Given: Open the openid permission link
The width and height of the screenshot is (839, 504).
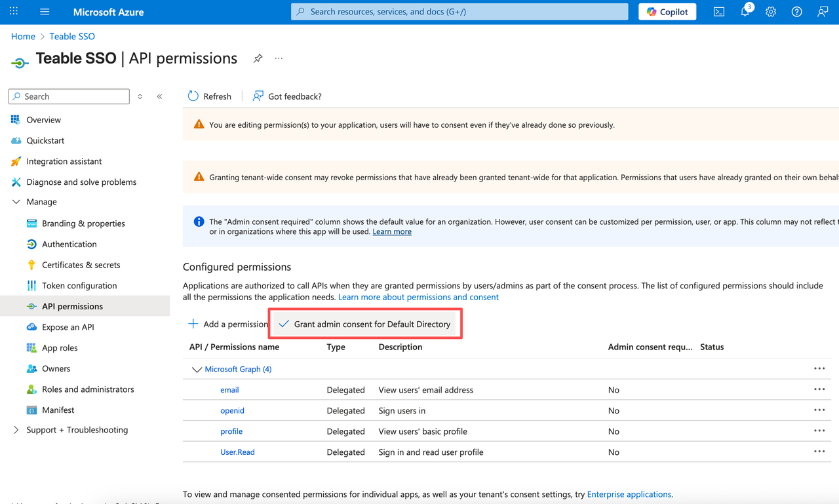Looking at the screenshot, I should coord(232,411).
